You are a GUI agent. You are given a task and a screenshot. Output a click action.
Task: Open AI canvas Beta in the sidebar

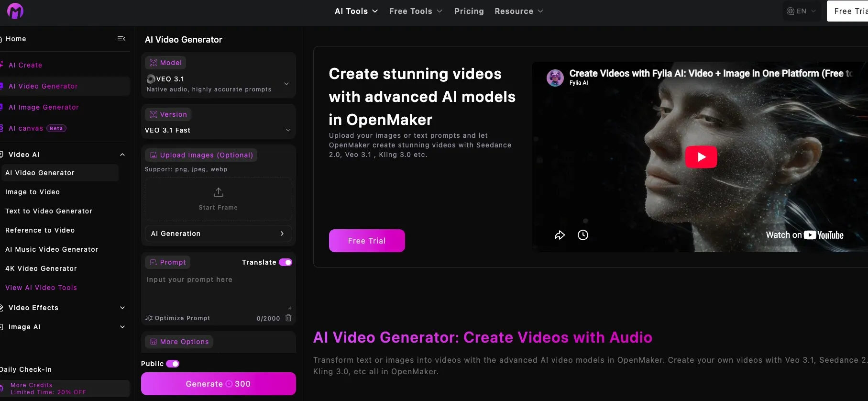click(x=33, y=128)
